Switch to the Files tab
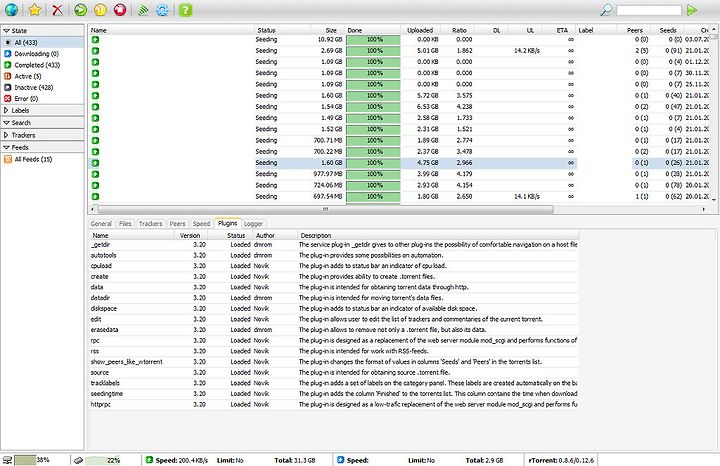 coord(125,224)
